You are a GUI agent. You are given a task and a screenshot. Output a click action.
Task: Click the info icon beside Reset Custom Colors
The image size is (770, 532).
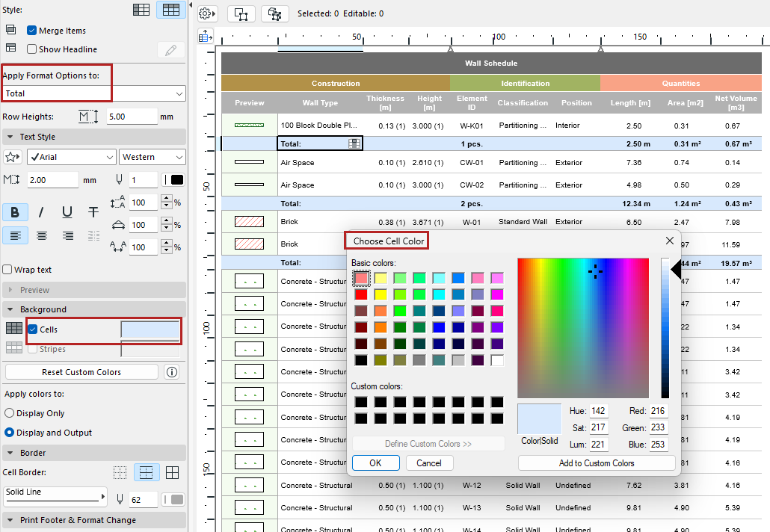click(x=172, y=372)
